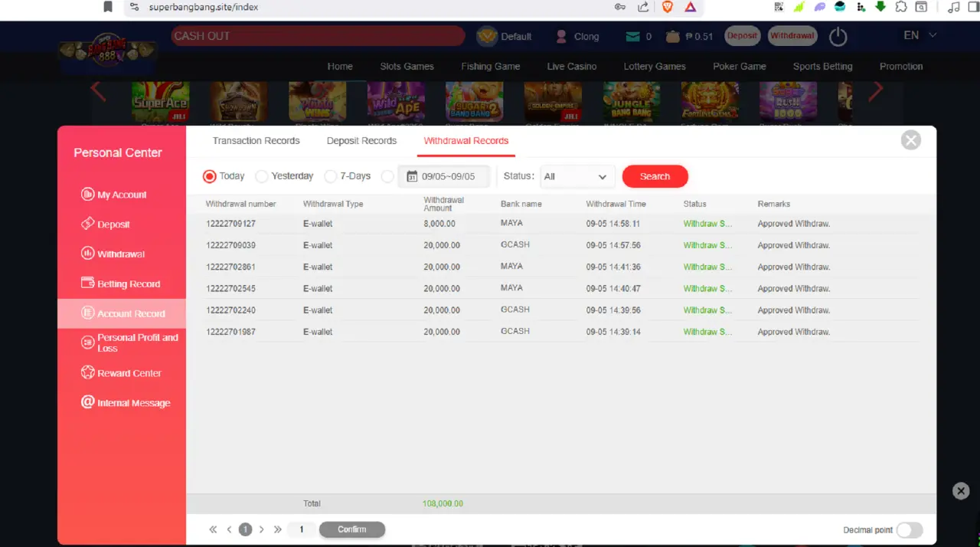The width and height of the screenshot is (980, 547).
Task: Click the 108,000.00 total amount
Action: (443, 504)
